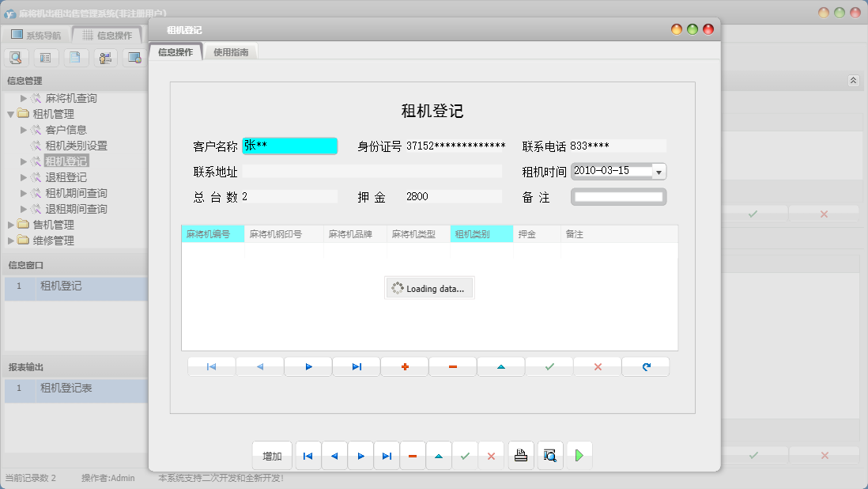Expand the 麻将机查询 tree node
868x489 pixels.
coord(22,97)
